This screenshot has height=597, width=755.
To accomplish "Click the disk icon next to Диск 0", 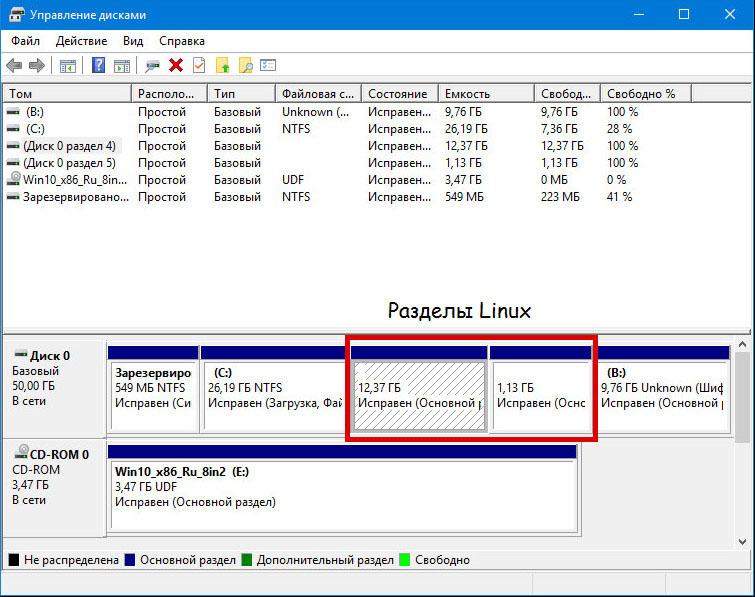I will coord(21,354).
